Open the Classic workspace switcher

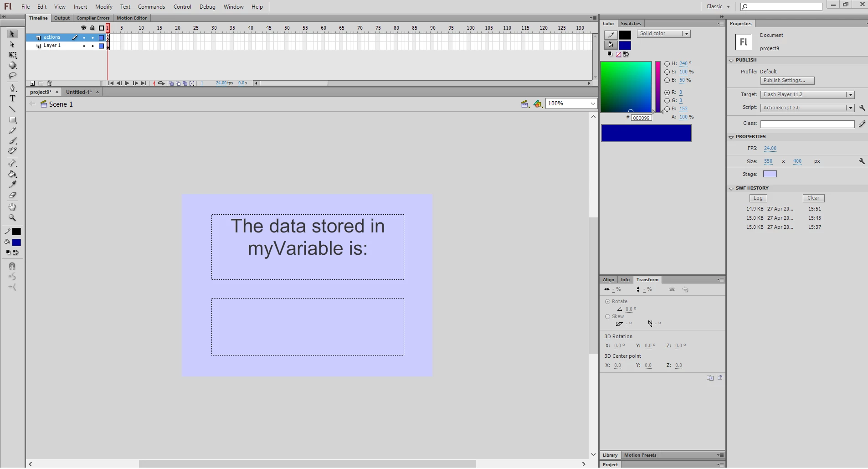[x=718, y=6]
